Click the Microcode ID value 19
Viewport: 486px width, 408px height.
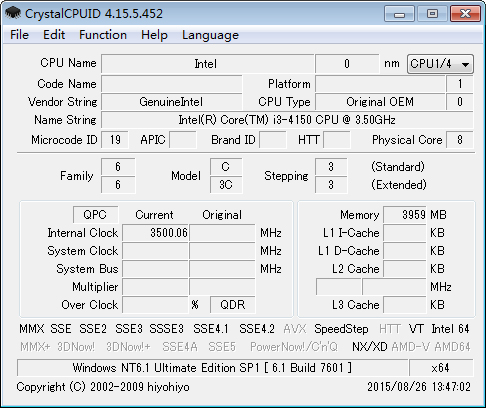tap(115, 140)
